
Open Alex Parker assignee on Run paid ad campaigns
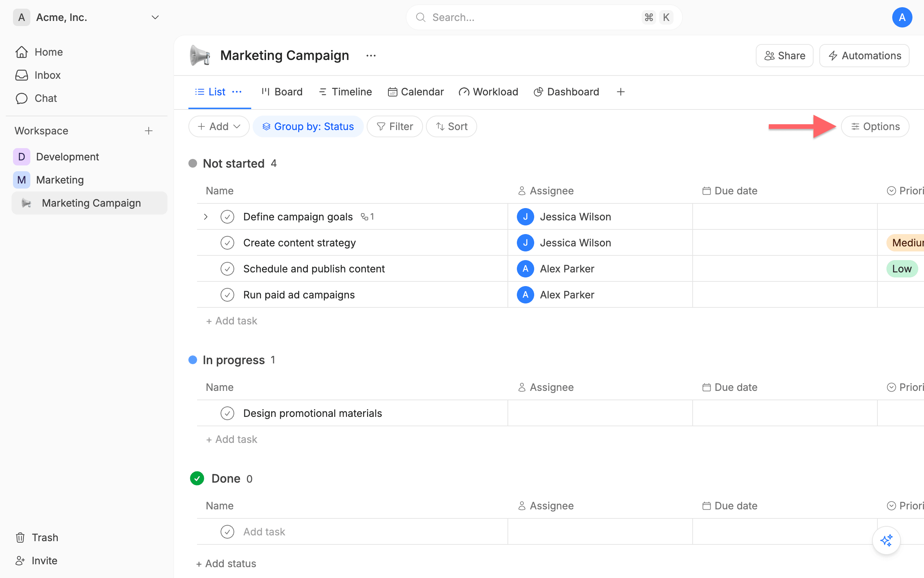pyautogui.click(x=555, y=295)
